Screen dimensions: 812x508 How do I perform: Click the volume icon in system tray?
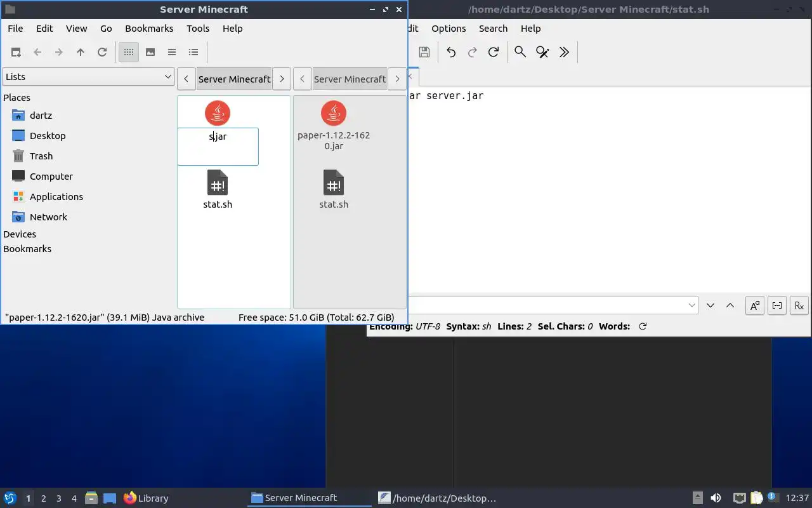point(716,498)
